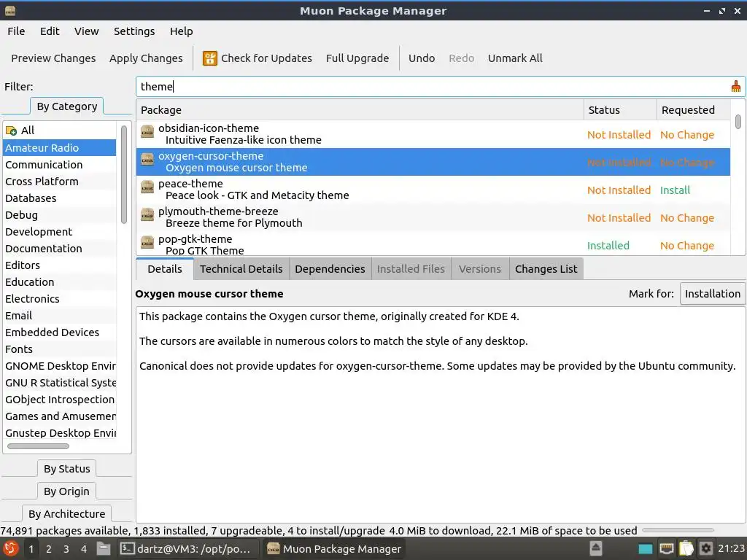Screen dimensions: 747x560
Task: Sort by the Package column header
Action: [360, 110]
